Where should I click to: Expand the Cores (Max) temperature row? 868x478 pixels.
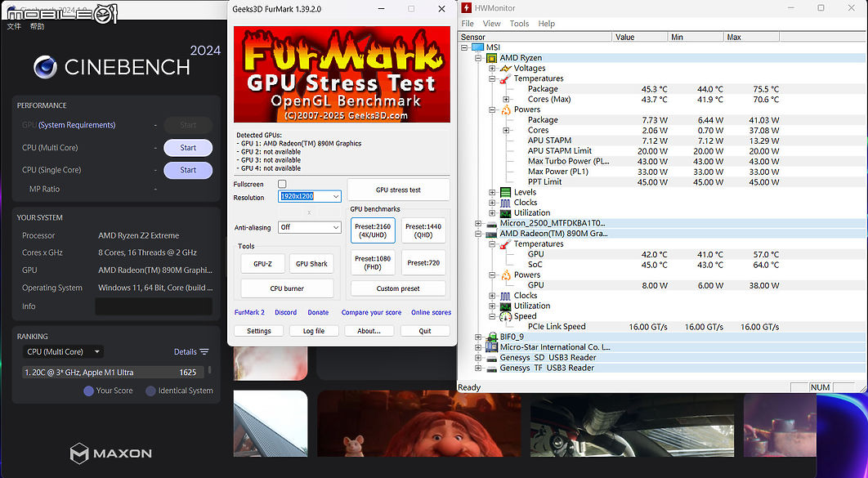(x=506, y=100)
